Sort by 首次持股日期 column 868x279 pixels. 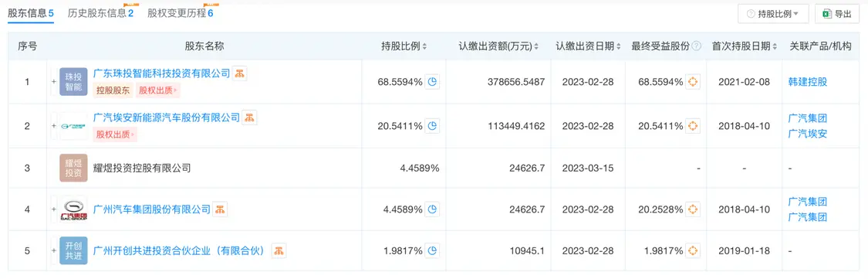click(x=745, y=46)
